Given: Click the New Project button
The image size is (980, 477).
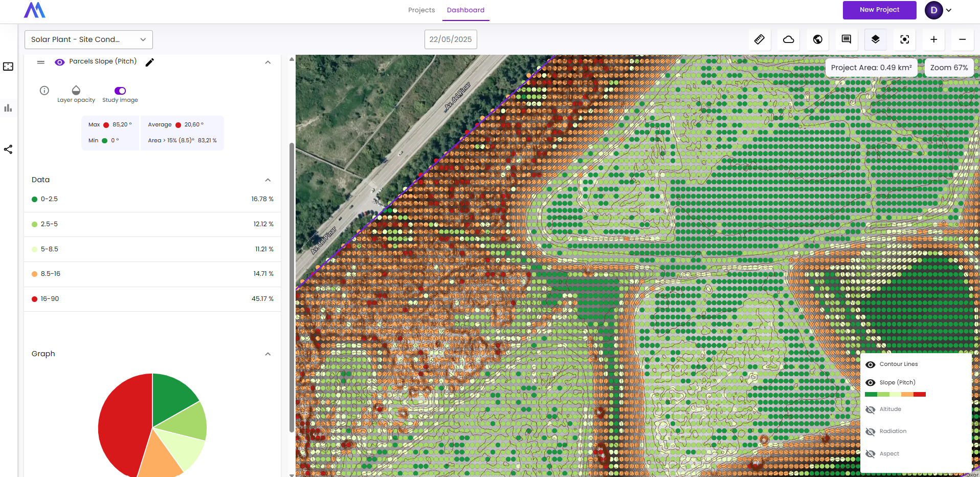Looking at the screenshot, I should point(879,10).
